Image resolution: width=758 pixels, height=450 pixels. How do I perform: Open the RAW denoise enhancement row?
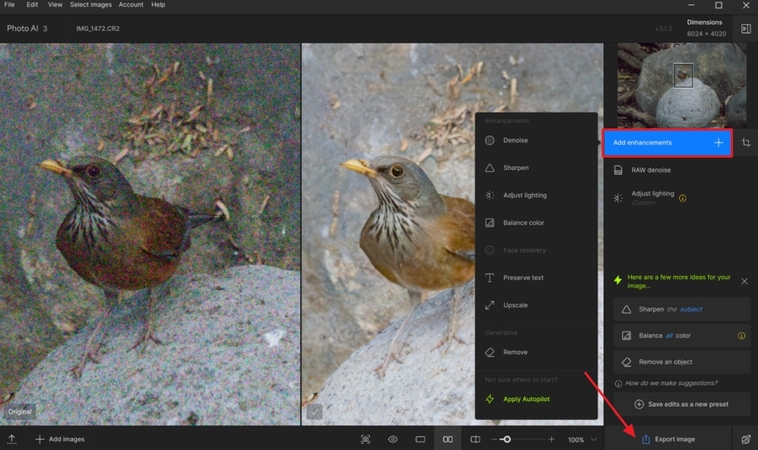point(682,170)
